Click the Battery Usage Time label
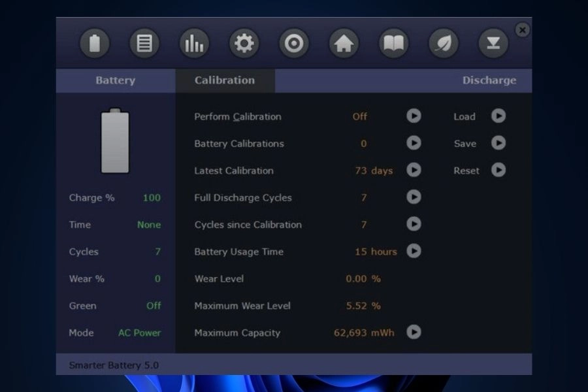 point(238,252)
